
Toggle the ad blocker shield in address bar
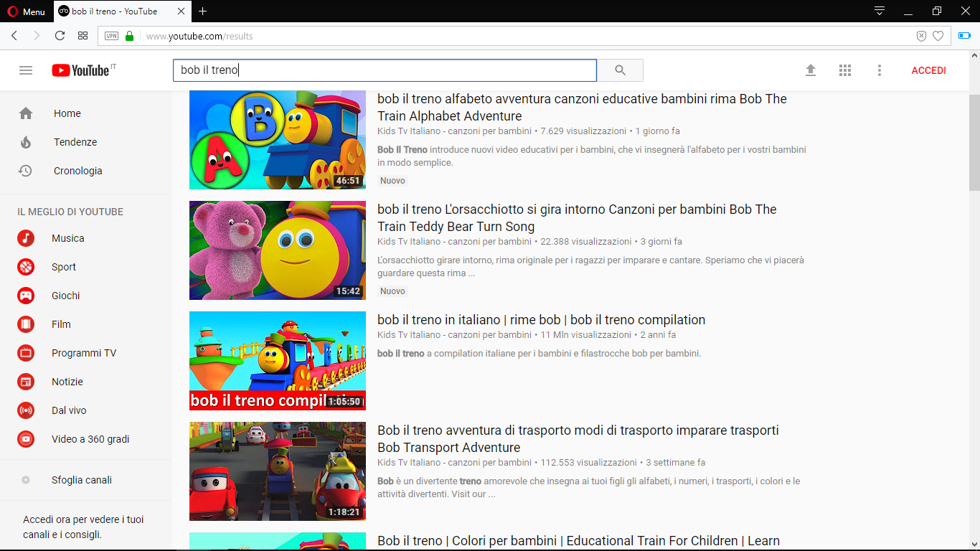tap(920, 34)
